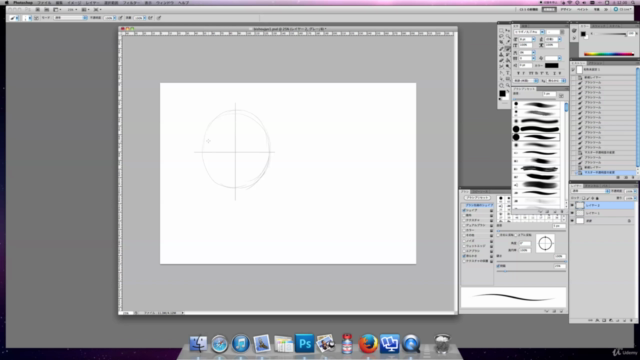Open the ウィンドウ menu
Screen dimensions: 640x360
[165, 2]
